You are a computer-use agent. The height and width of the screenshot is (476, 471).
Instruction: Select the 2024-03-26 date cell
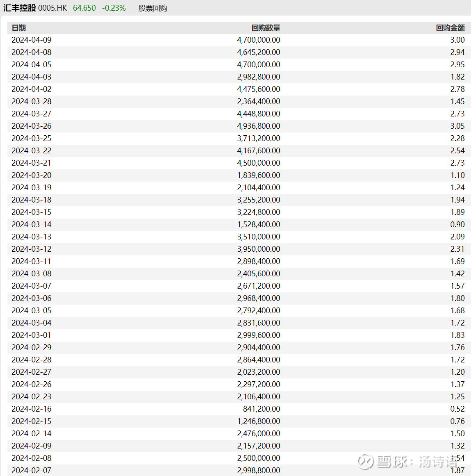(32, 126)
